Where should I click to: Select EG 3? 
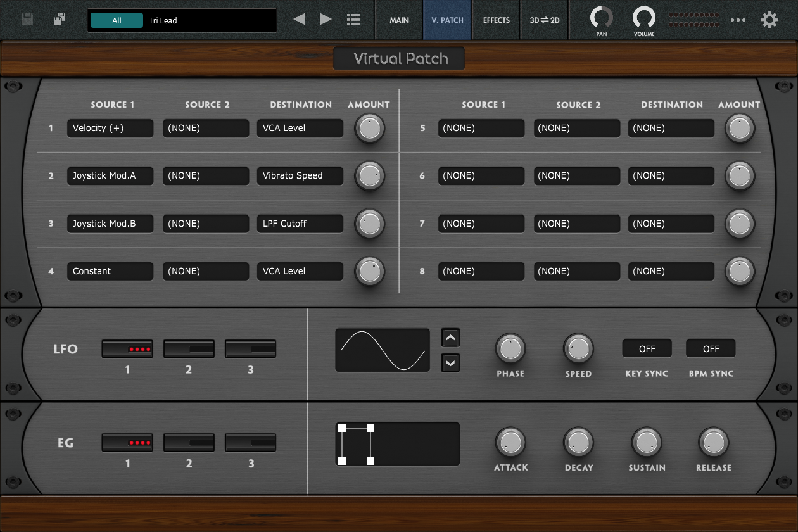(x=250, y=441)
